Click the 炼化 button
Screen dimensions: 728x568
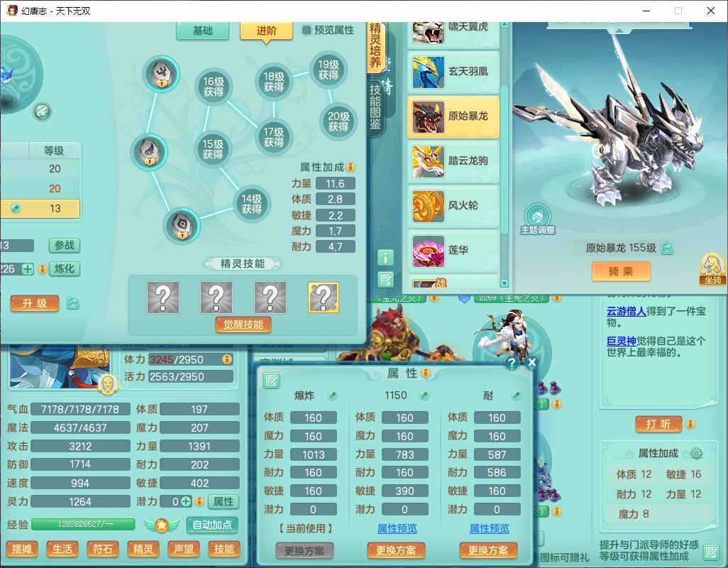coord(65,268)
